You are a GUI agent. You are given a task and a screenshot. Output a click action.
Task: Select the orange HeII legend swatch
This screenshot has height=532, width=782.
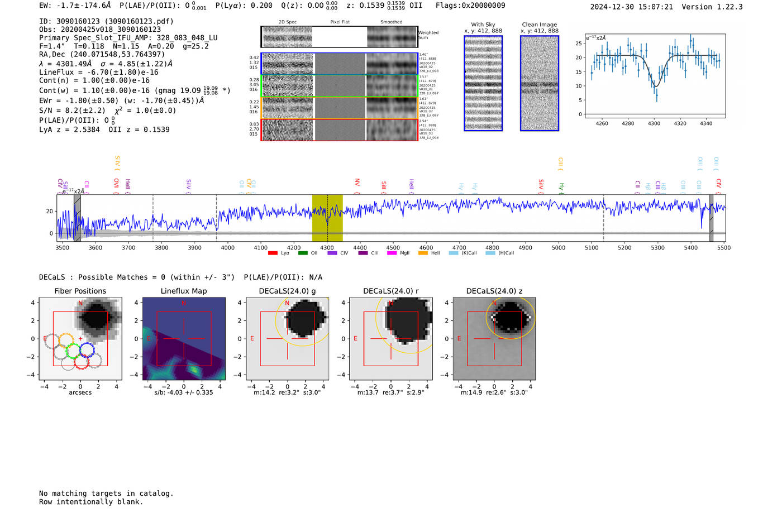pyautogui.click(x=423, y=253)
